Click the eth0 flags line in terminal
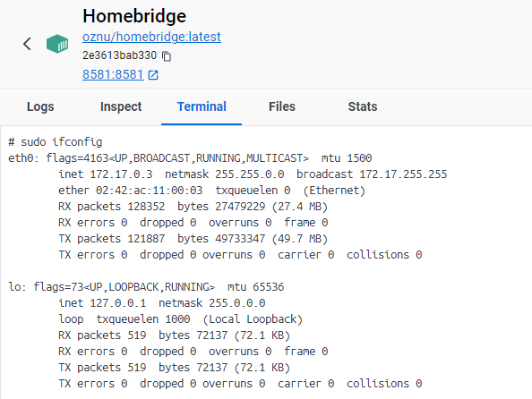Viewport: 532px width, 399px height. pyautogui.click(x=190, y=158)
